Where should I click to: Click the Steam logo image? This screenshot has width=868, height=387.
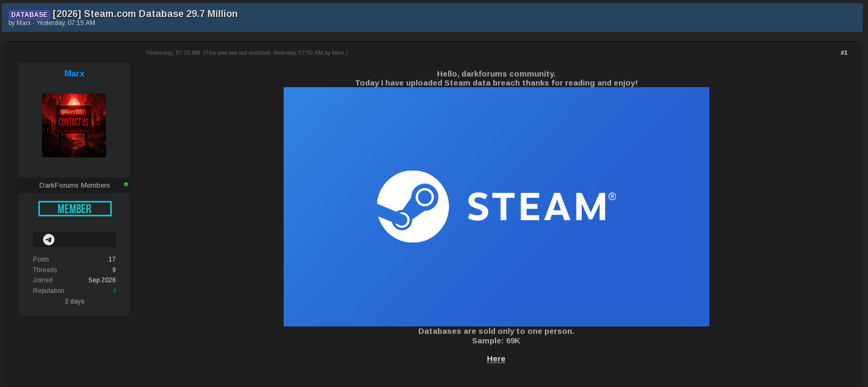[497, 207]
